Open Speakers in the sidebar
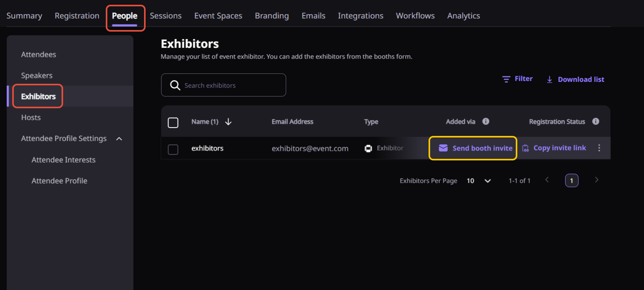Viewport: 644px width, 290px height. 37,75
